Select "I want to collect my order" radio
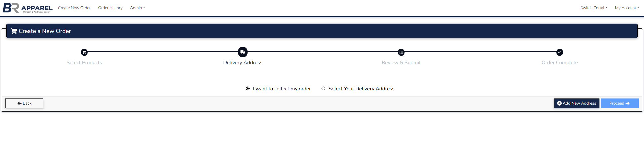The width and height of the screenshot is (644, 150). [248, 89]
